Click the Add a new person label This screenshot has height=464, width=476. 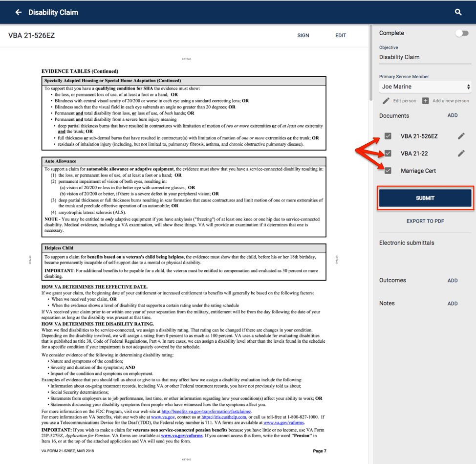(x=451, y=101)
